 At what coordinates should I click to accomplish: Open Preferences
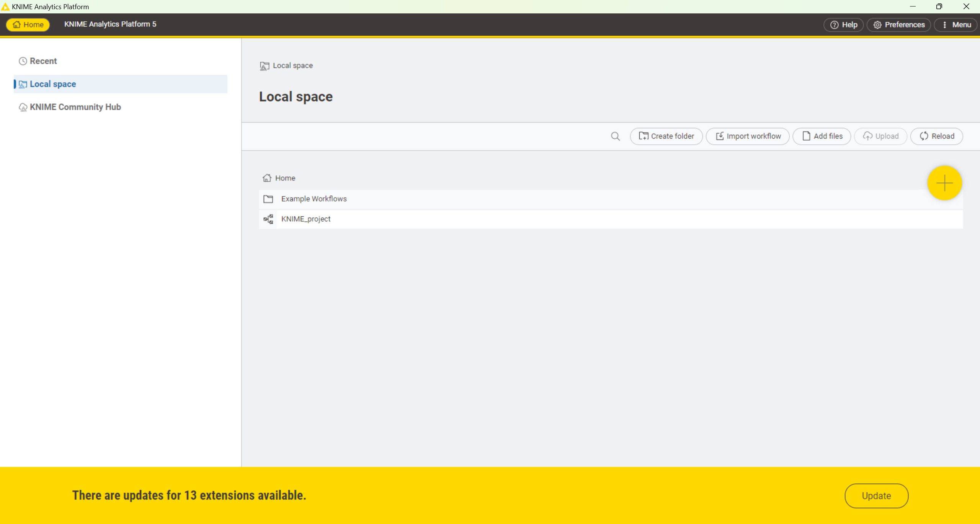tap(898, 25)
